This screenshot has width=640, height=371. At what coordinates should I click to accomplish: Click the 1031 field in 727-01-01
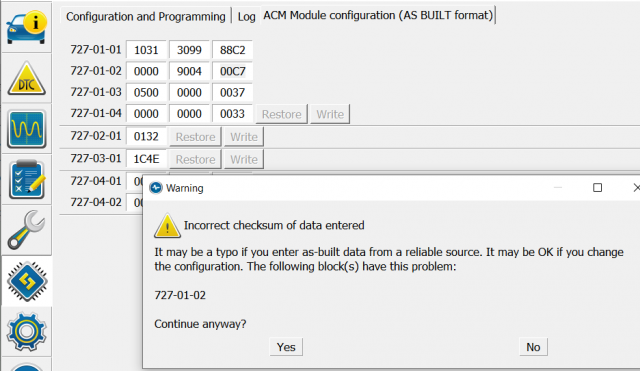(x=146, y=50)
